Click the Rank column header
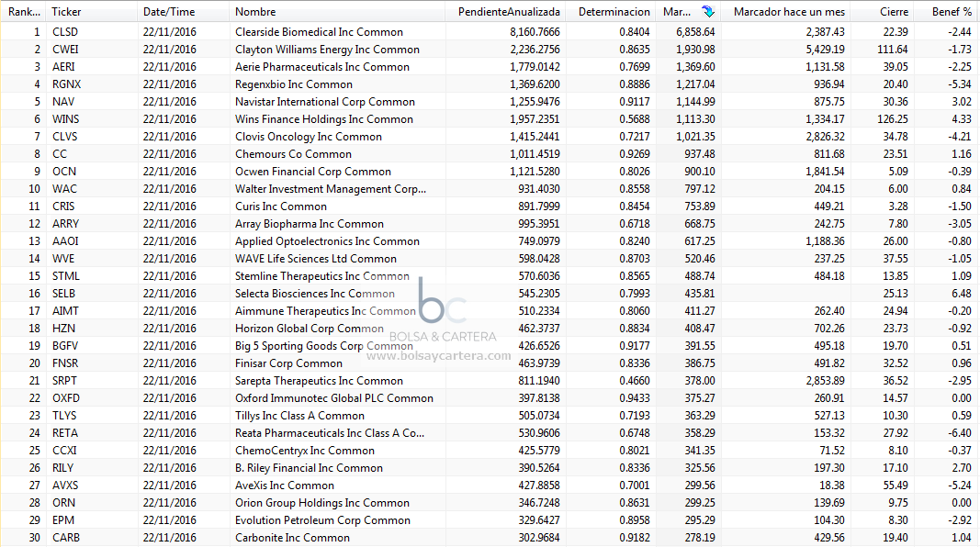This screenshot has height=547, width=980. 24,12
